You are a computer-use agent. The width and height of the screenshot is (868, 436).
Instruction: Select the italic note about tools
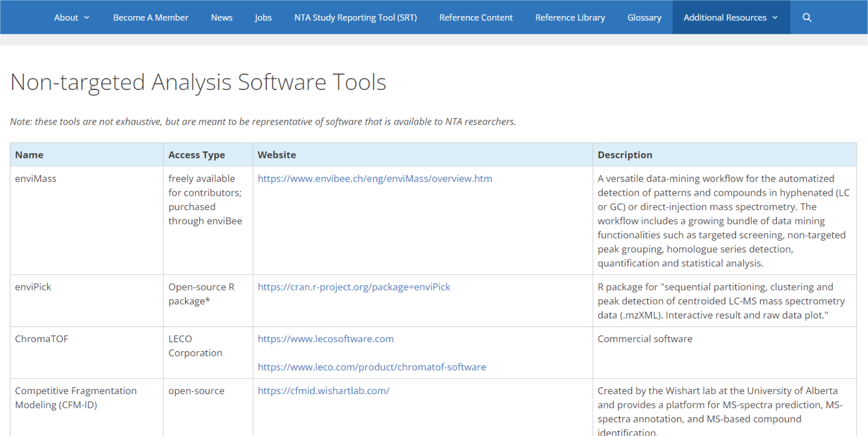pyautogui.click(x=263, y=122)
